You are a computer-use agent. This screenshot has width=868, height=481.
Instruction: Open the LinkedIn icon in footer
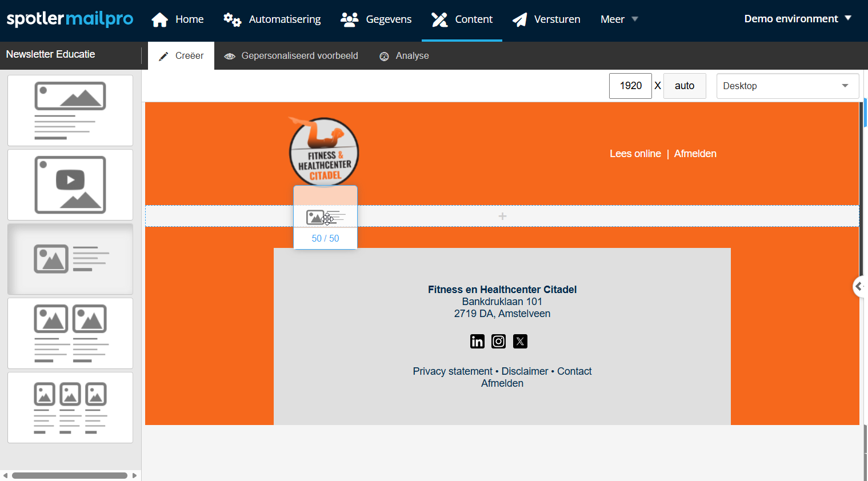(477, 342)
